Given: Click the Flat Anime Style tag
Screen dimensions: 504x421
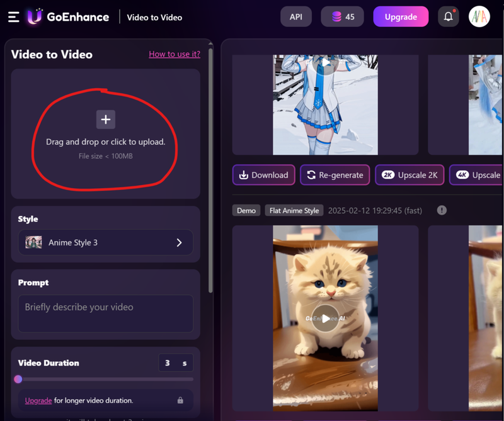Looking at the screenshot, I should (294, 210).
